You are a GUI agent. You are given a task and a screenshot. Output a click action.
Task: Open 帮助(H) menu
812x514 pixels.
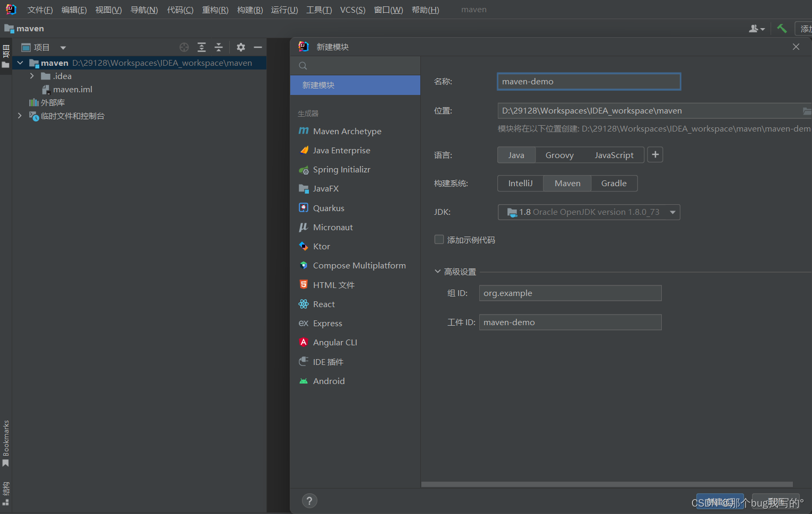[426, 10]
